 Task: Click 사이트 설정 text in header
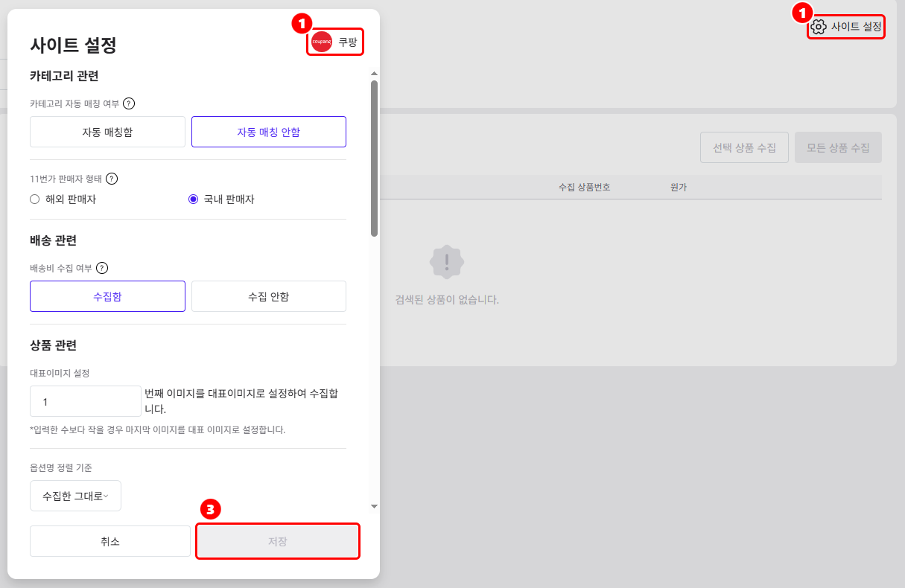(x=857, y=27)
